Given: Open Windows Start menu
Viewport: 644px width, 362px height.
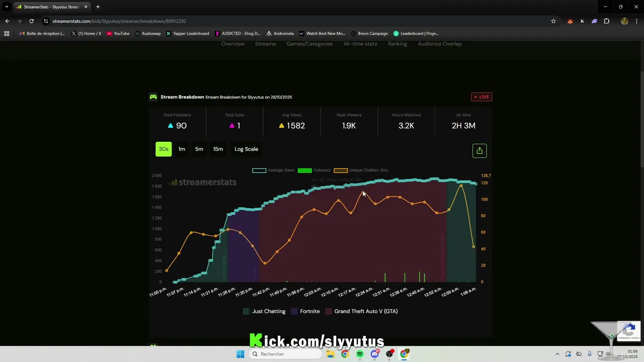Looking at the screenshot, I should 240,354.
